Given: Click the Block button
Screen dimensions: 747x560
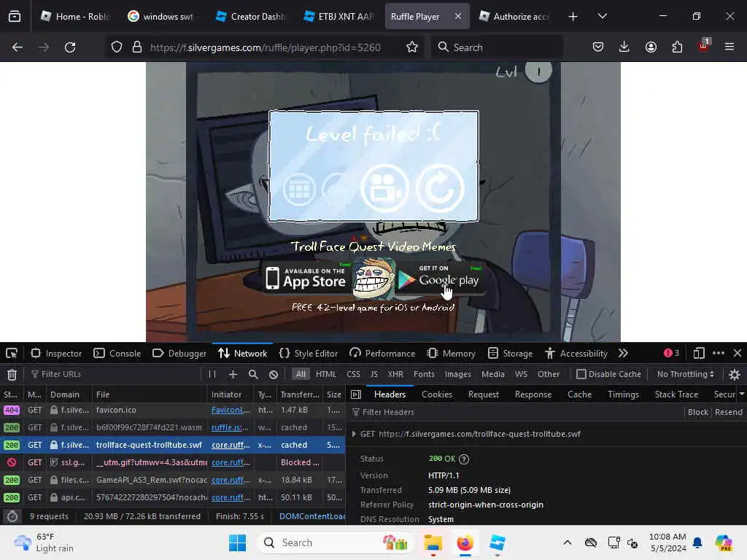Looking at the screenshot, I should [698, 412].
